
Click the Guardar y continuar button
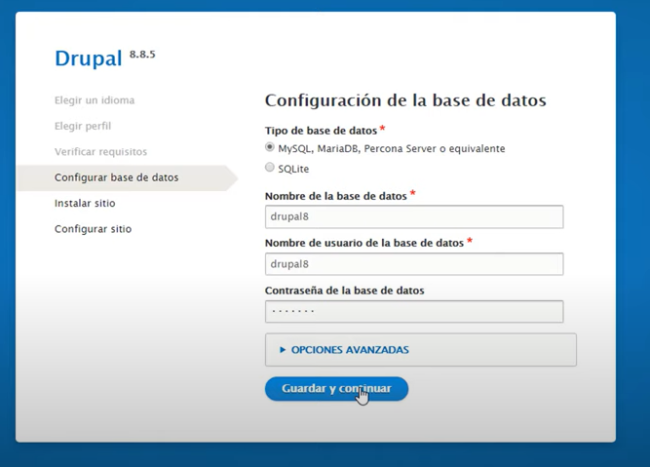coord(337,389)
